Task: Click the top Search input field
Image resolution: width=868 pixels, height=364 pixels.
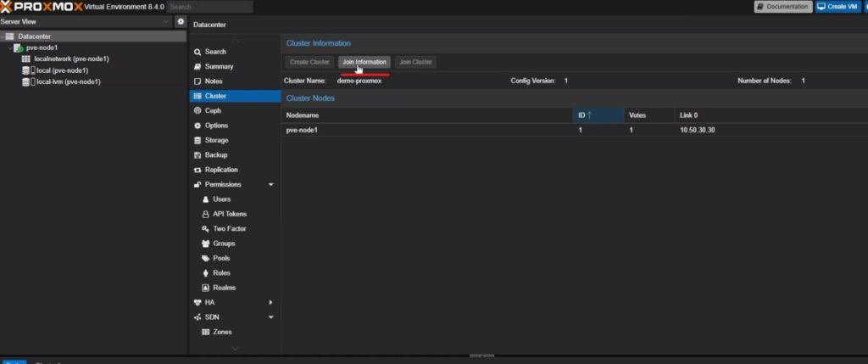Action: click(210, 7)
